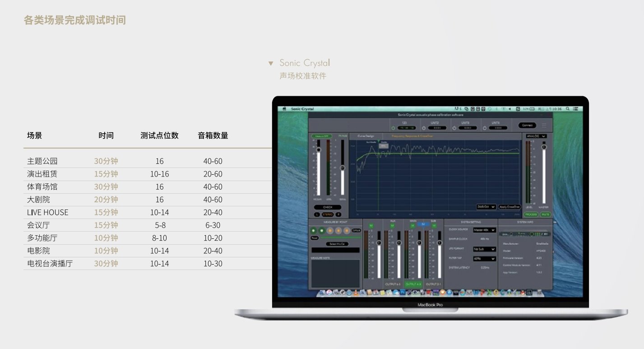Image resolution: width=644 pixels, height=349 pixels.
Task: Select the OUTPUT 2-1 tab
Action: pyautogui.click(x=434, y=284)
